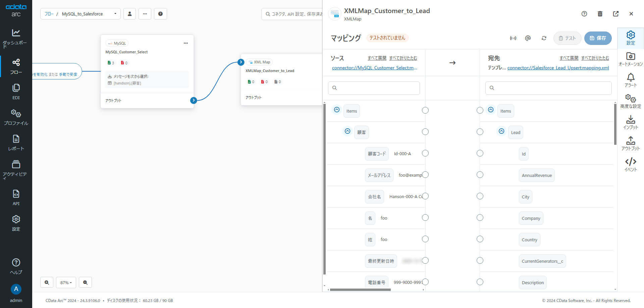This screenshot has height=308, width=644.
Task: Open the フロー flow section in sidebar
Action: click(x=16, y=66)
